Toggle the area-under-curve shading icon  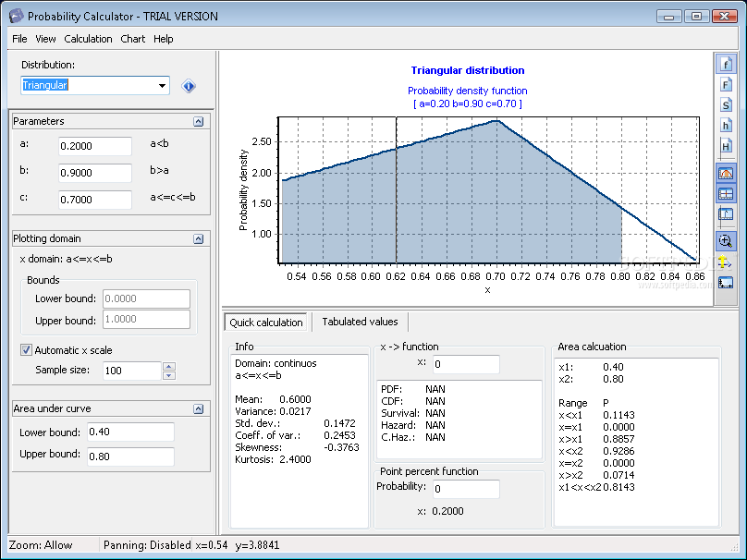[x=726, y=174]
